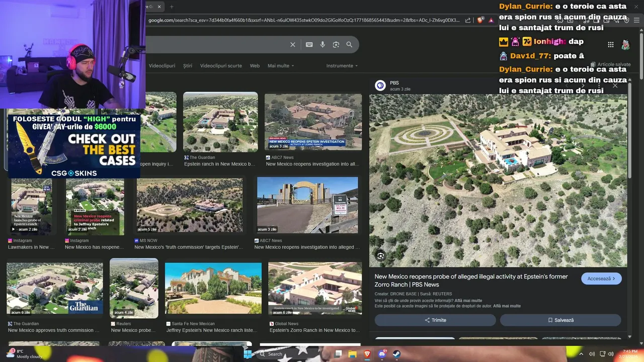Switch to Videoclipuri scurte tab
Image resolution: width=644 pixels, height=362 pixels.
tap(221, 66)
